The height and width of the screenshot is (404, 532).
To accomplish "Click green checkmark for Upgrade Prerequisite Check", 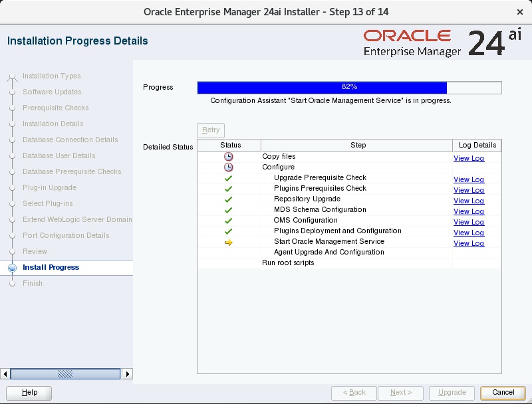I will coord(228,178).
